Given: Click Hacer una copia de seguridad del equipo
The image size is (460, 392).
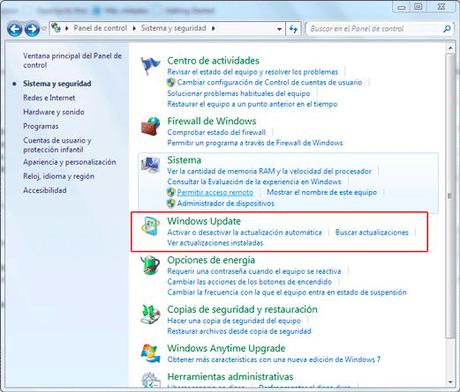Looking at the screenshot, I should pyautogui.click(x=234, y=321).
